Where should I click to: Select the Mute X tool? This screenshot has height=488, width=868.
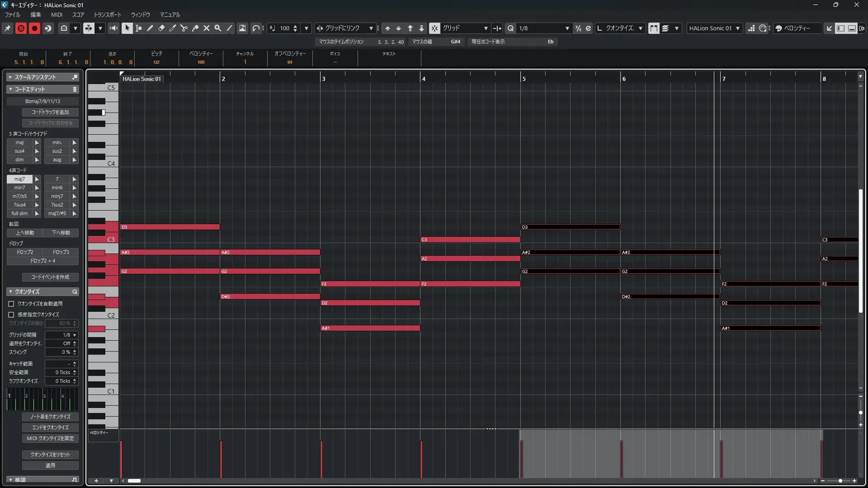tap(207, 28)
